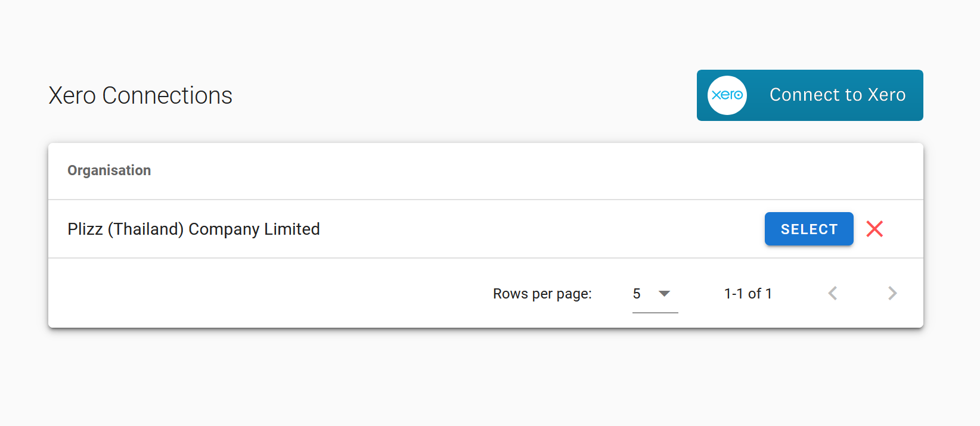Open rows per page dropdown arrow
980x426 pixels.
[664, 293]
